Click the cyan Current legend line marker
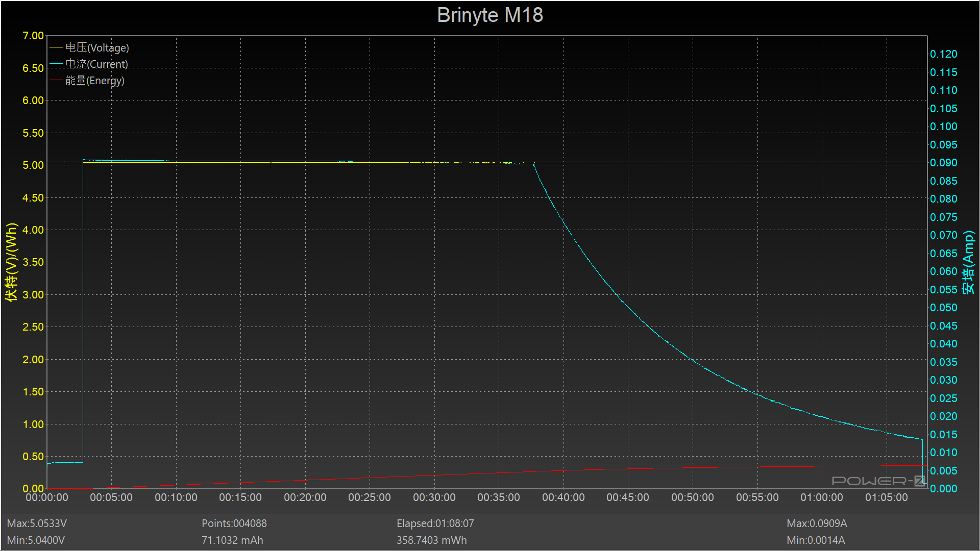Viewport: 980px width, 551px height. coord(56,64)
